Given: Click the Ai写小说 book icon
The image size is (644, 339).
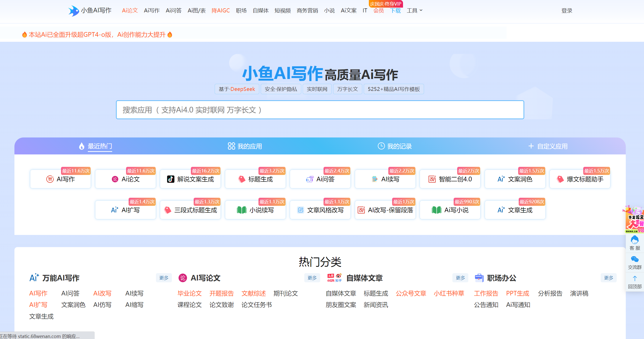Looking at the screenshot, I should pyautogui.click(x=436, y=210).
